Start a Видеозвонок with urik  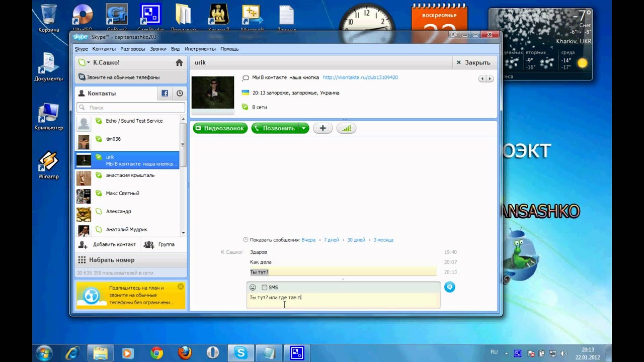tap(220, 128)
